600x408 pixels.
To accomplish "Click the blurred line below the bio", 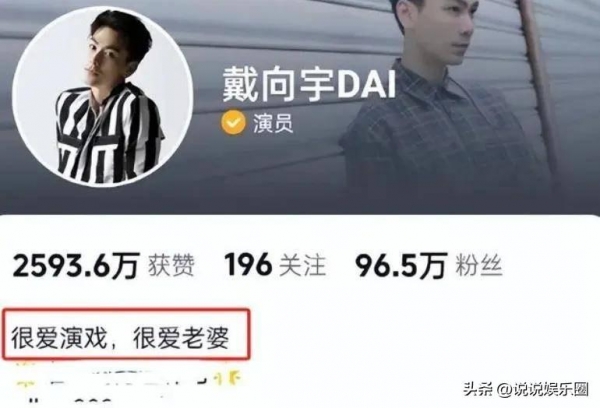I will coord(128,377).
